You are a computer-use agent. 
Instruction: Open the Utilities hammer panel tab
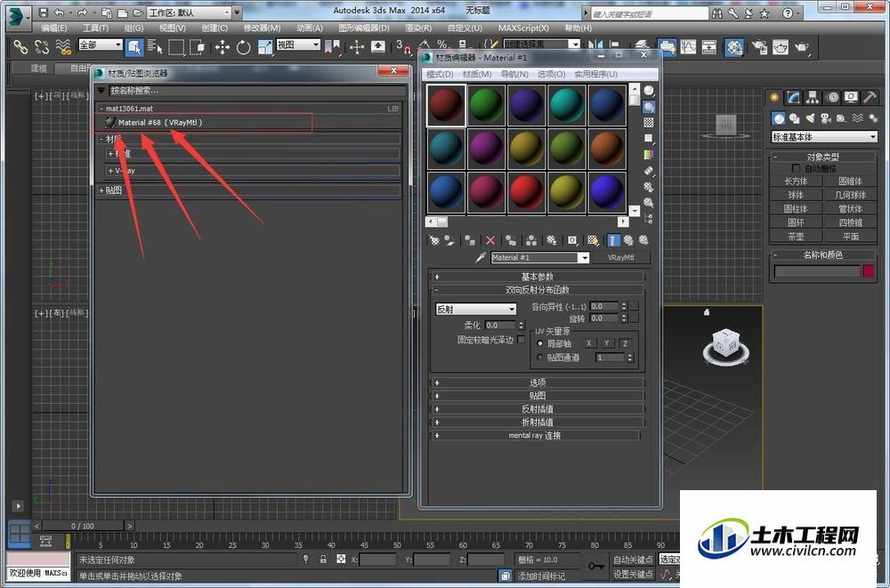pyautogui.click(x=870, y=98)
